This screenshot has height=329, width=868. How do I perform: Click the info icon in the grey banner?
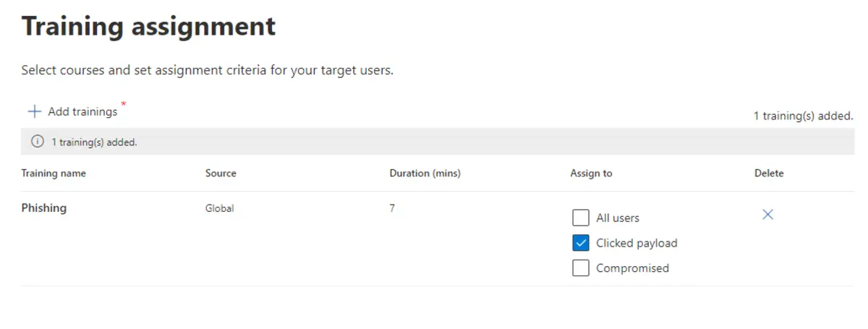click(37, 142)
